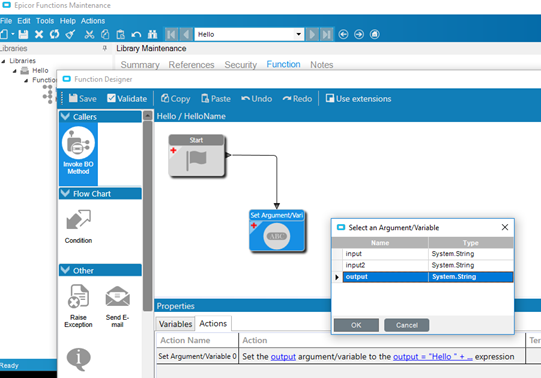The image size is (541, 378).
Task: Open the Tools menu
Action: click(x=45, y=21)
